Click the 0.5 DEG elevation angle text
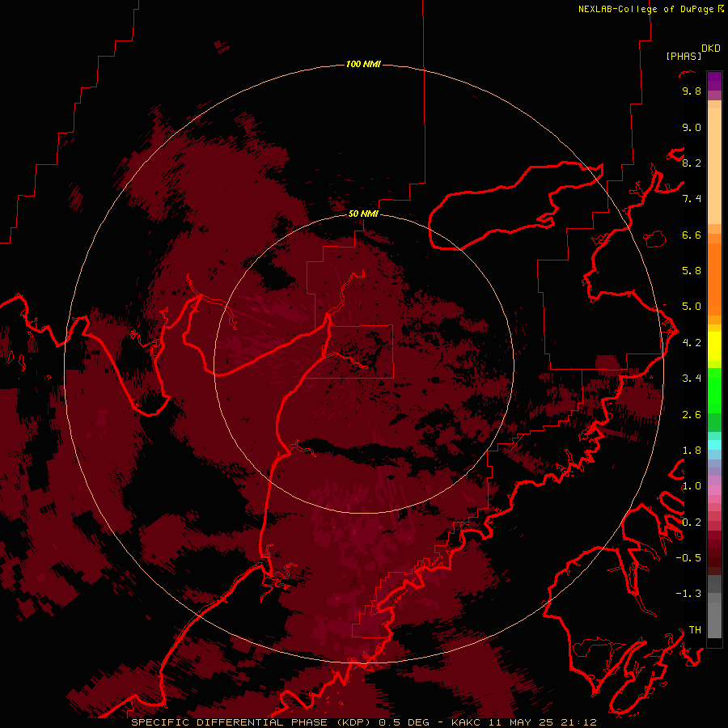The height and width of the screenshot is (728, 728). point(404,722)
